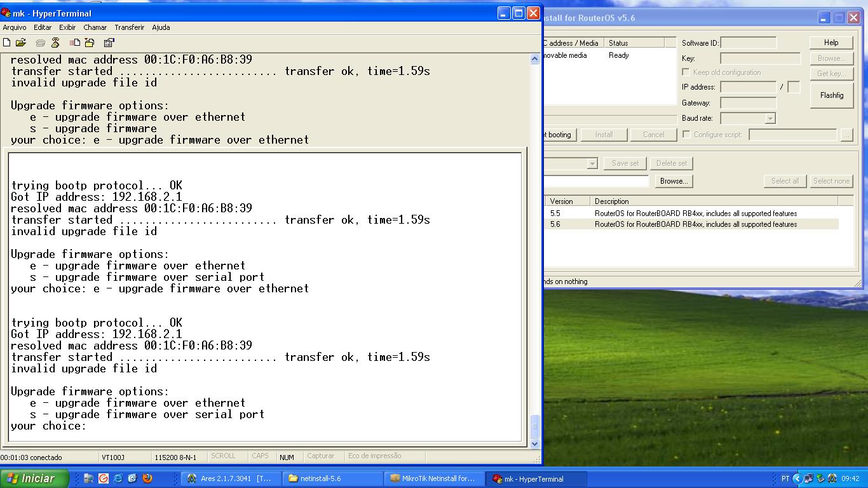This screenshot has width=868, height=488.
Task: Expand hidden tray icons with the arrow
Action: point(797,478)
